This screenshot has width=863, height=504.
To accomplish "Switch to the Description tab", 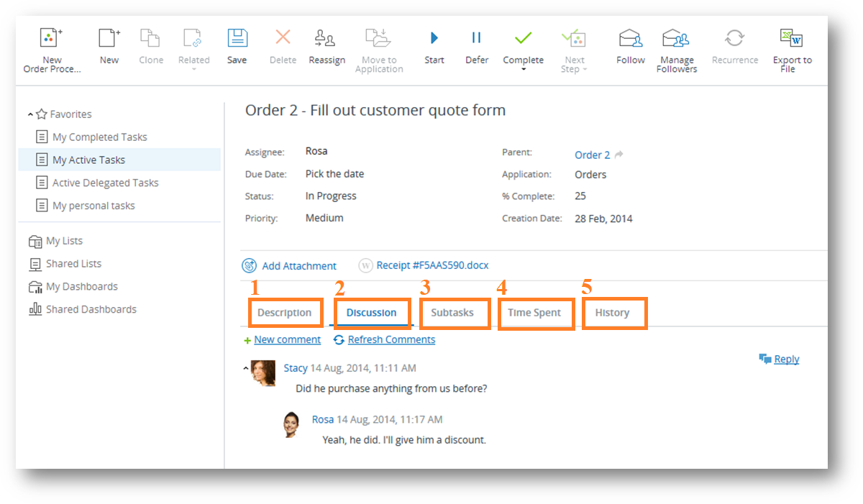I will (x=285, y=313).
